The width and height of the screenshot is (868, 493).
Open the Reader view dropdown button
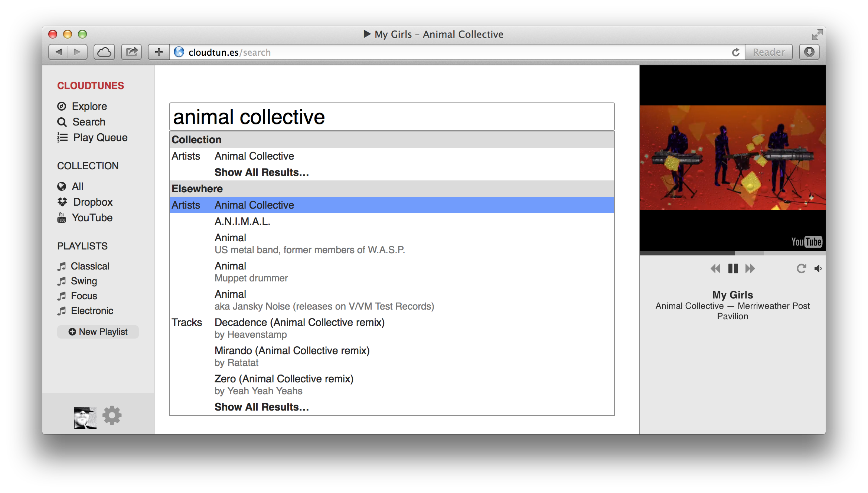click(769, 52)
